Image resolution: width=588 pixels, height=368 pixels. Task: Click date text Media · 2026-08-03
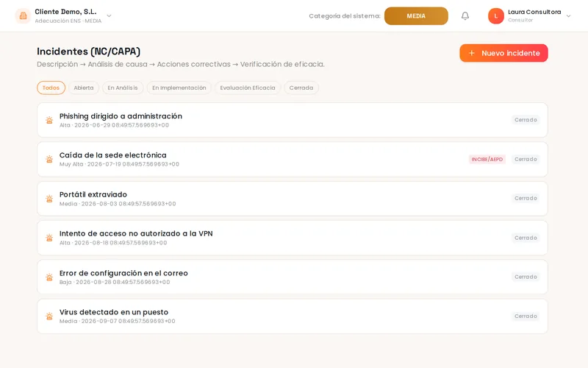point(118,204)
